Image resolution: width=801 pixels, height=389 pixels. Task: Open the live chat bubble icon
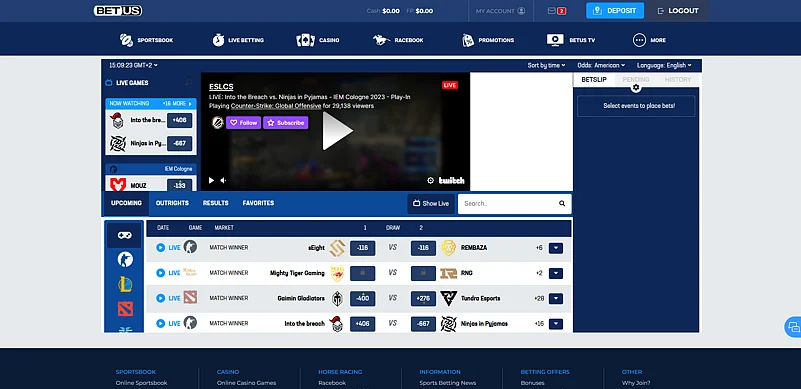(x=793, y=327)
